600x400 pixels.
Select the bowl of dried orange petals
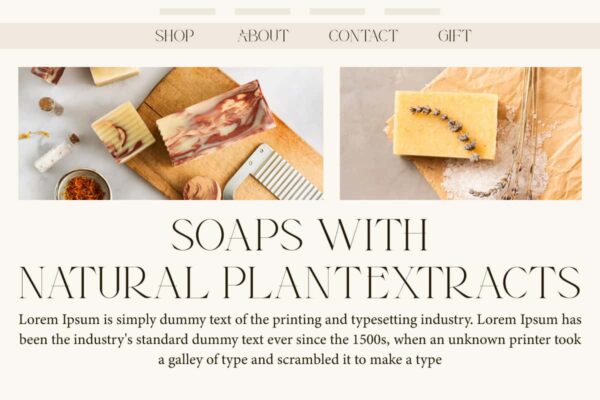(83, 186)
